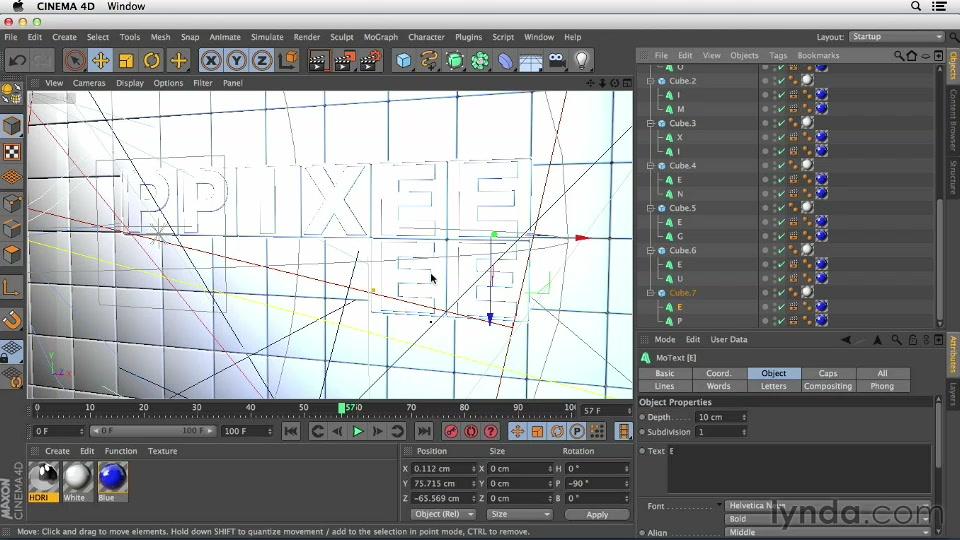The width and height of the screenshot is (960, 540).
Task: Enable the snap magnet icon
Action: (x=12, y=320)
